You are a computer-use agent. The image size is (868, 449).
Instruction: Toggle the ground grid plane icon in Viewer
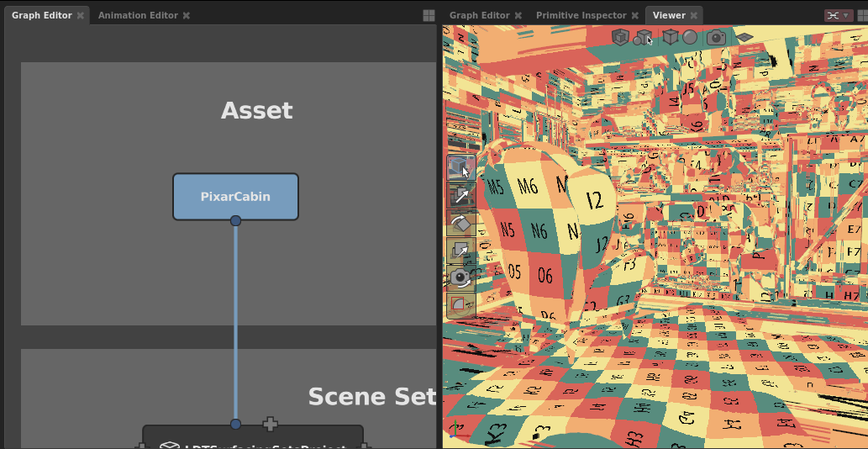[x=744, y=37]
